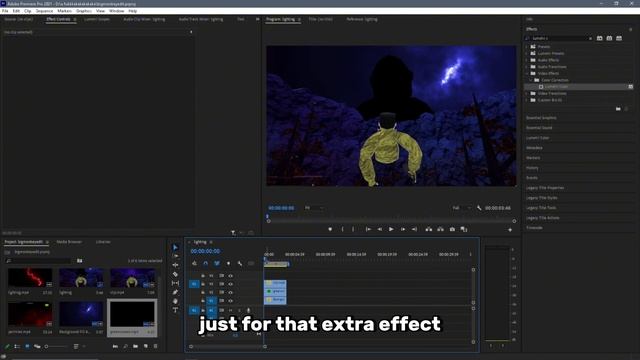This screenshot has width=640, height=360.
Task: Expand the Presets folder in Effects
Action: [527, 47]
